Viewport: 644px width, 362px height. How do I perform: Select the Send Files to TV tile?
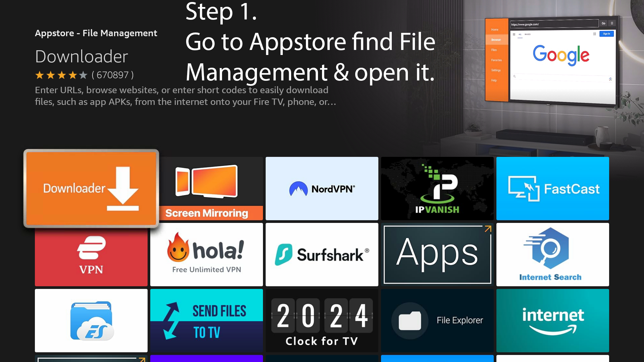[206, 320]
